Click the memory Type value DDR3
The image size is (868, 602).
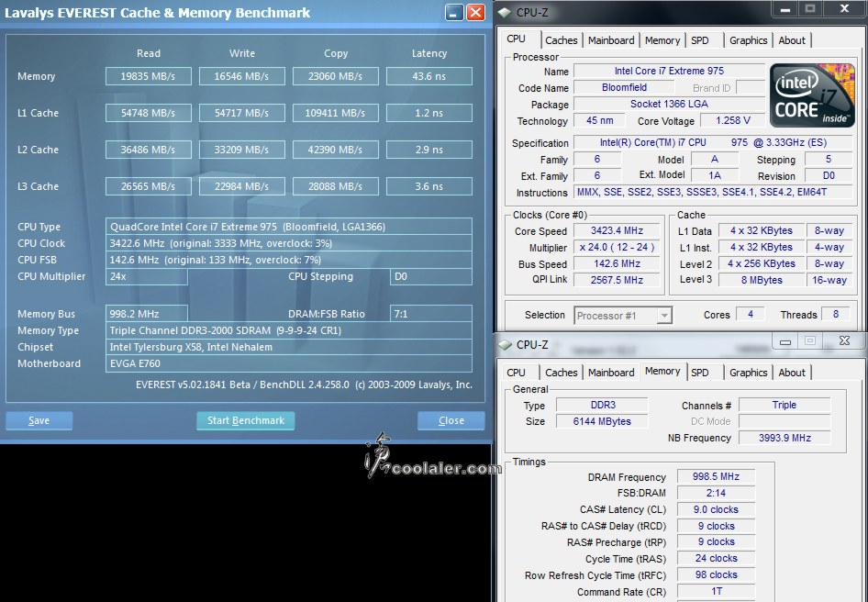pos(602,405)
